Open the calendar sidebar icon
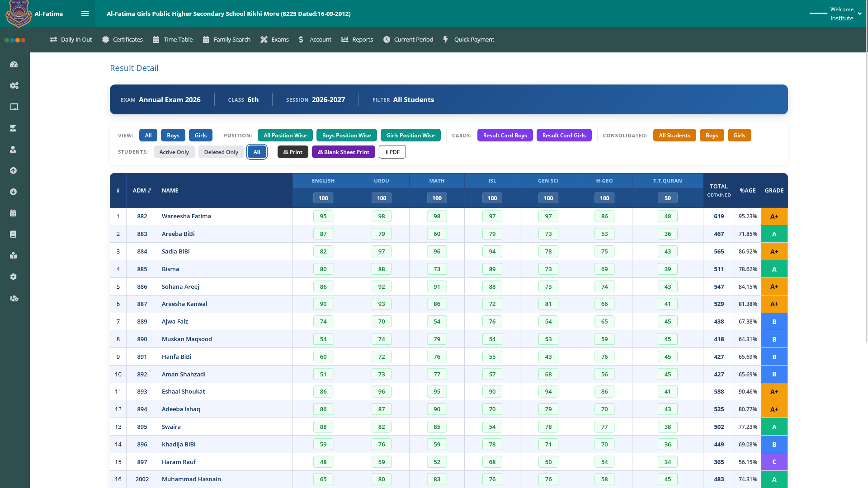868x488 pixels. (x=14, y=213)
